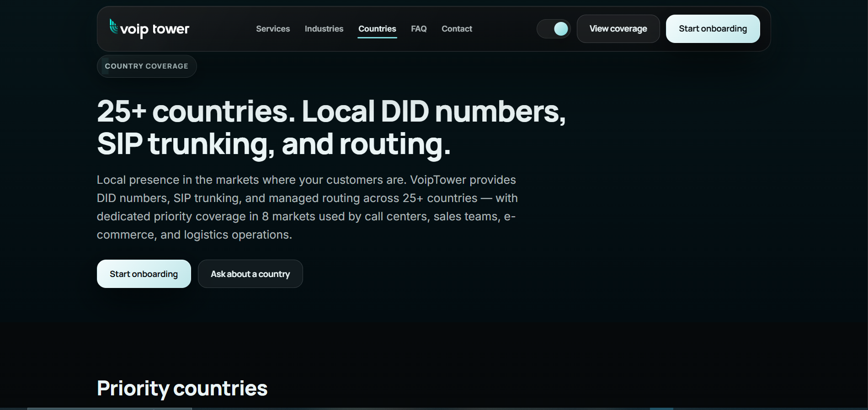Image resolution: width=868 pixels, height=410 pixels.
Task: Click the Priority countries section heading
Action: coord(182,389)
